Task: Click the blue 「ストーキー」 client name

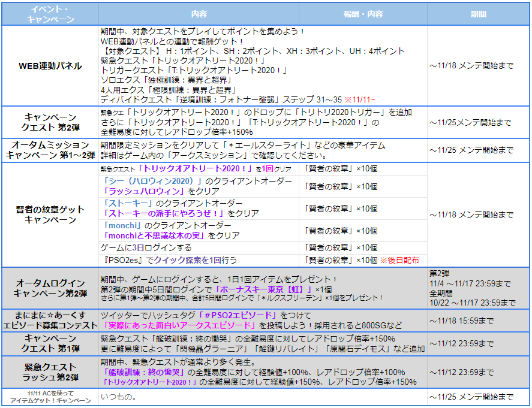Action: pyautogui.click(x=128, y=203)
